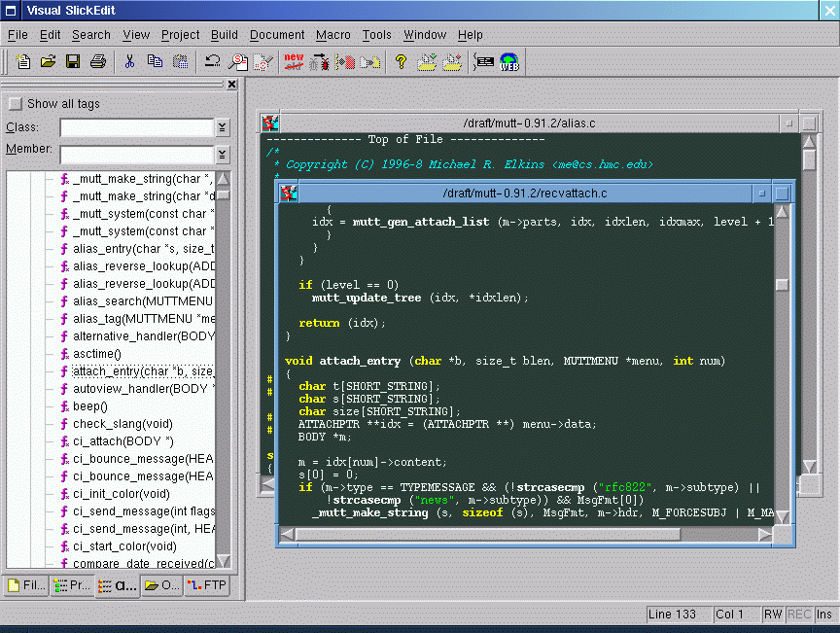Toggle the REC indicator in status bar
This screenshot has height=633, width=840.
click(799, 615)
